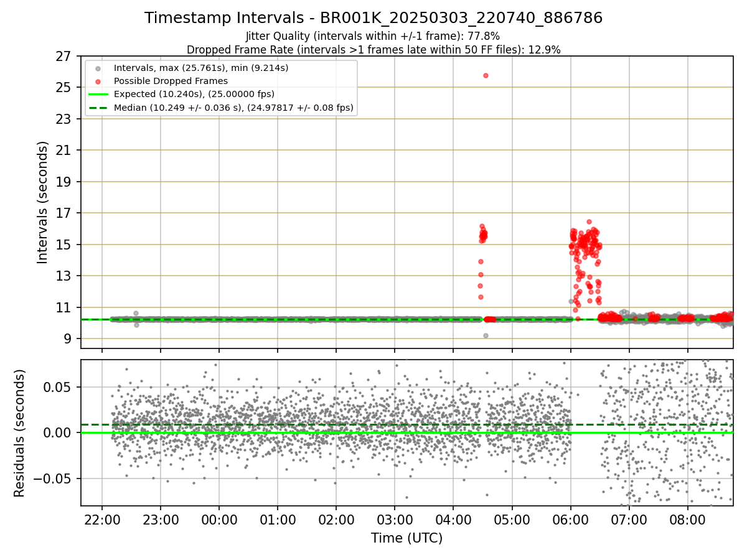747x560 pixels.
Task: Click the red marker icon in the legend
Action: tap(98, 82)
